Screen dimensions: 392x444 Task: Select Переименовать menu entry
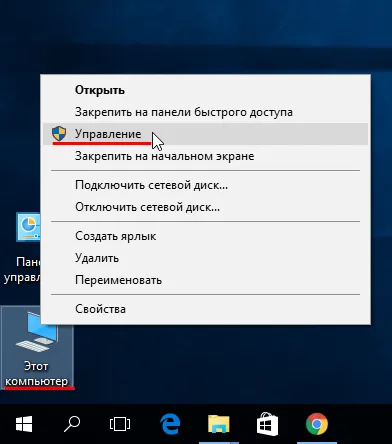click(205, 280)
